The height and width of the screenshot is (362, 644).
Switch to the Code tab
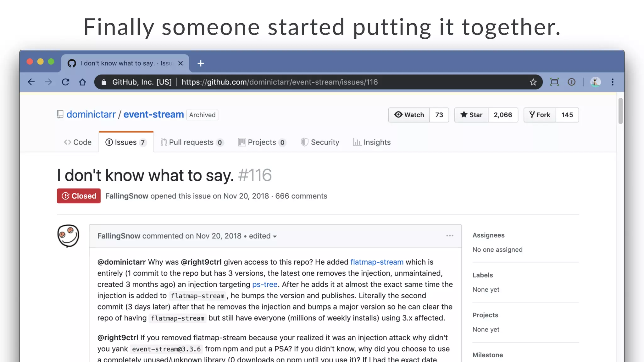point(78,142)
